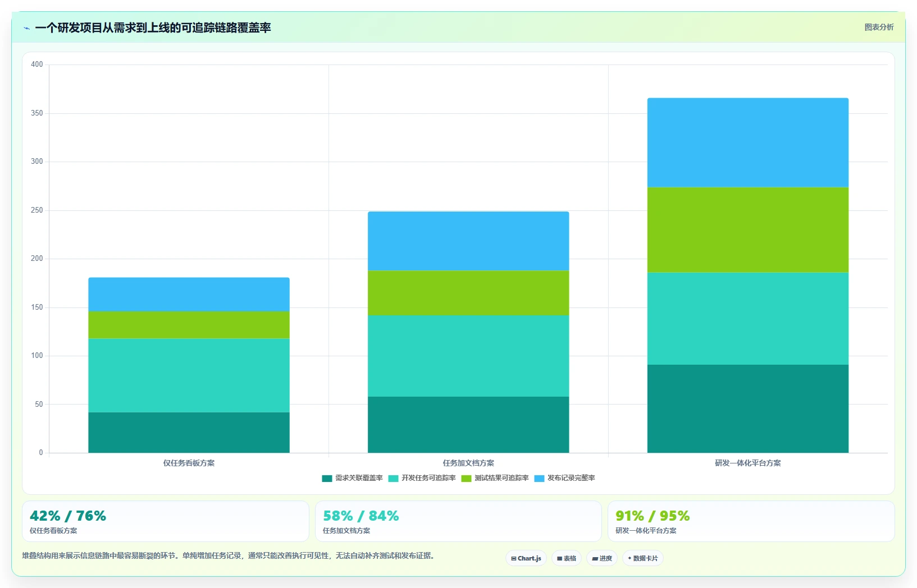Click the dark teal segment of the 研发一体化平台方案 bar
The width and height of the screenshot is (917, 588).
748,408
